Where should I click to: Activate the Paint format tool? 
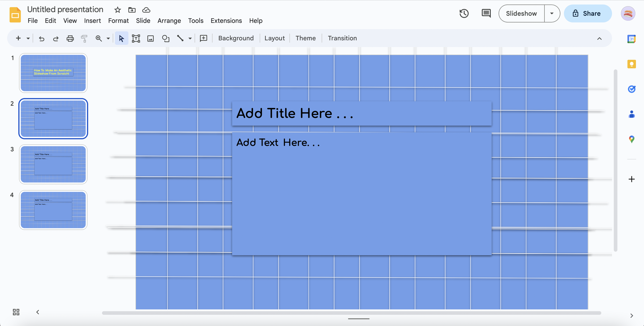tap(84, 38)
